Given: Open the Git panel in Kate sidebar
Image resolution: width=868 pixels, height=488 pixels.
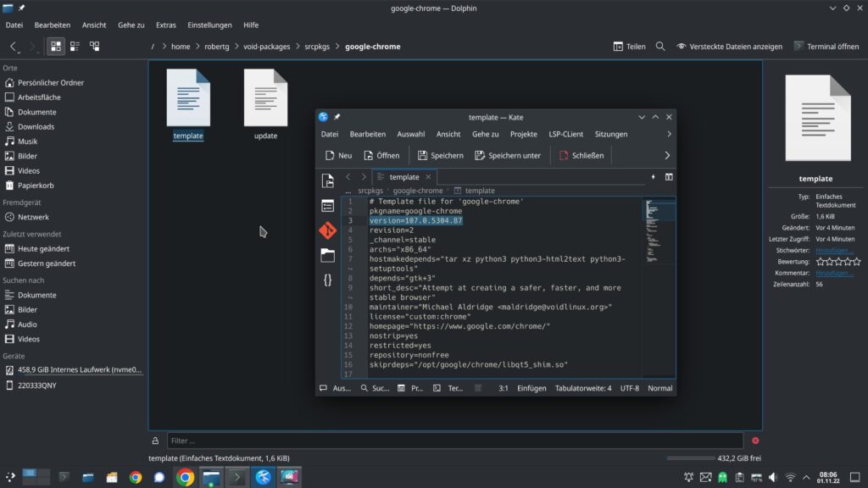Looking at the screenshot, I should (x=328, y=230).
